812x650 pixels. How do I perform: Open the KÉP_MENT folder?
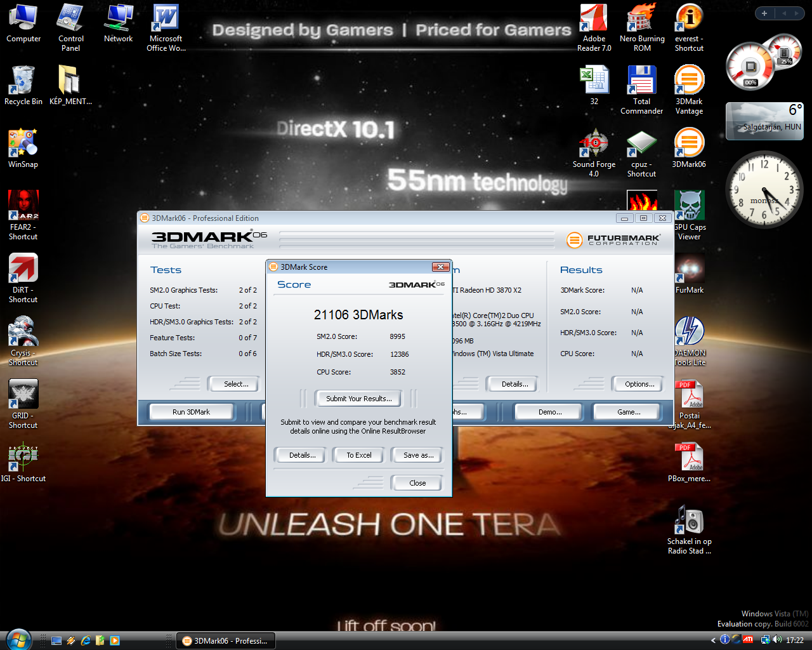70,85
